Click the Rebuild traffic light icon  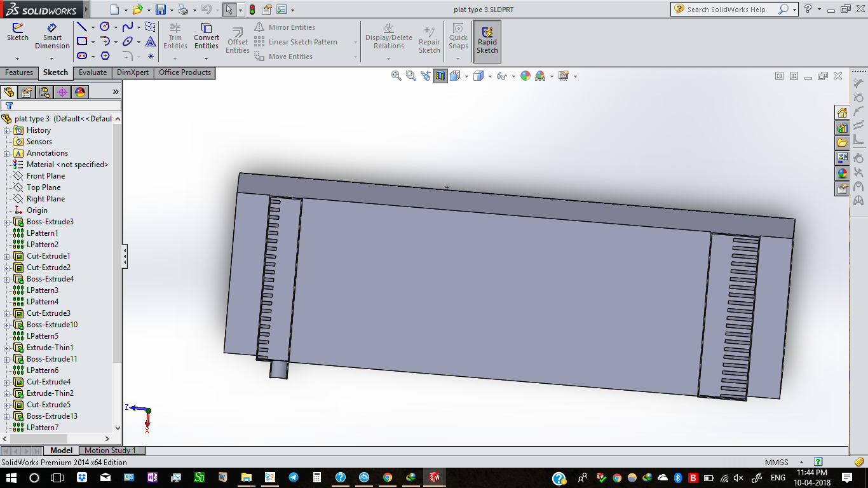click(252, 10)
